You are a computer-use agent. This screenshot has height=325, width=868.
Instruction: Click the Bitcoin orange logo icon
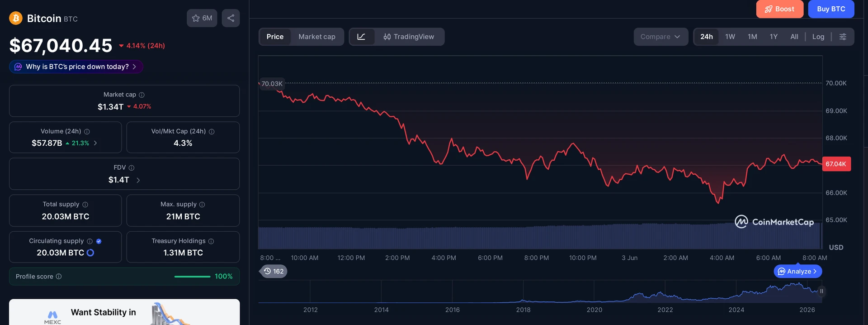pos(16,18)
